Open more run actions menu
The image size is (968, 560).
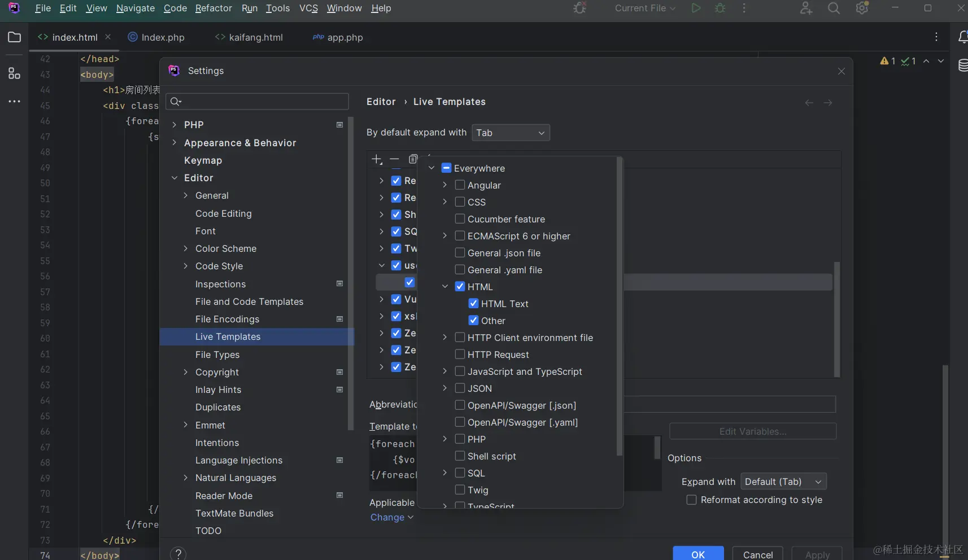click(744, 8)
